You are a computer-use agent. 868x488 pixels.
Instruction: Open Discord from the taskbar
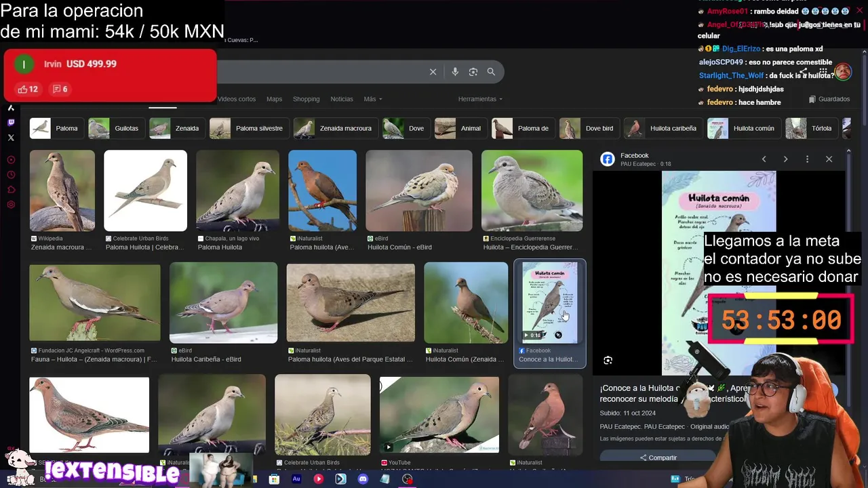[x=363, y=479]
